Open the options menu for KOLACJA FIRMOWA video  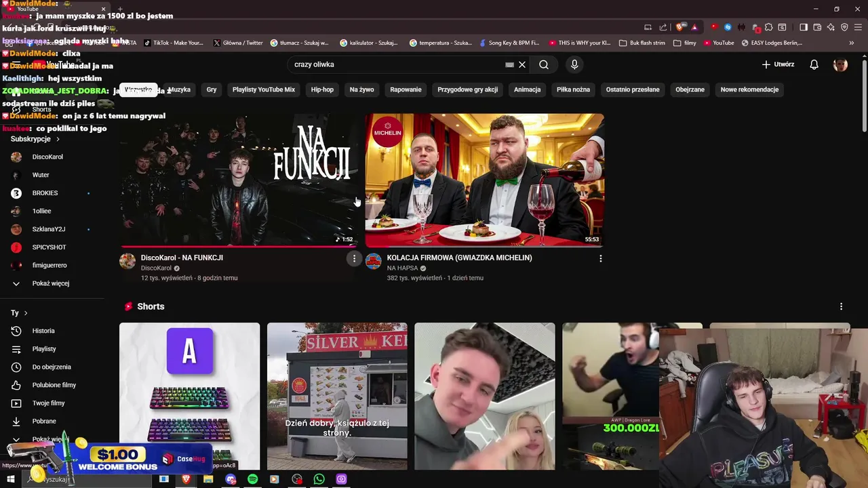click(x=600, y=258)
